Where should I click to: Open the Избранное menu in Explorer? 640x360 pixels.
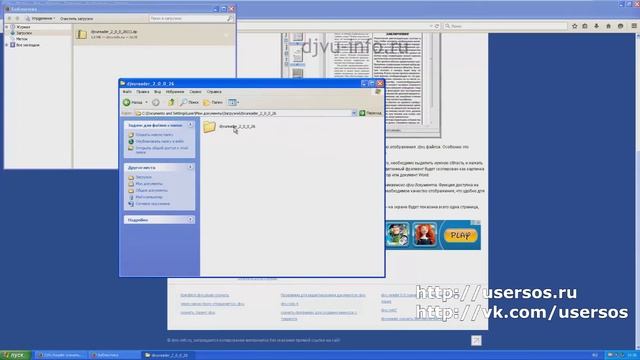click(175, 92)
